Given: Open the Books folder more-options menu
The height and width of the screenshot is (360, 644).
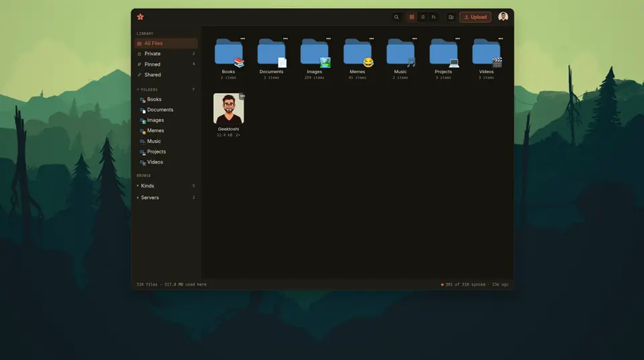Looking at the screenshot, I should click(x=243, y=39).
